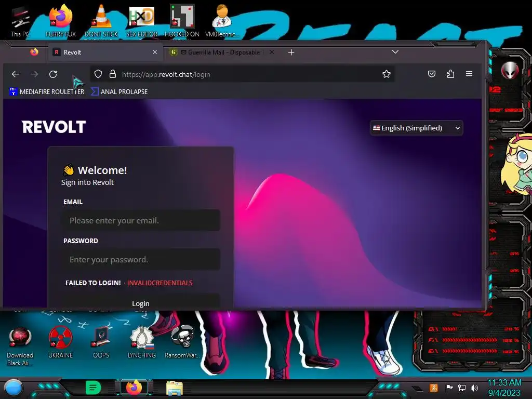Image resolution: width=532 pixels, height=399 pixels.
Task: Reload the Revolt login page
Action: (x=53, y=74)
